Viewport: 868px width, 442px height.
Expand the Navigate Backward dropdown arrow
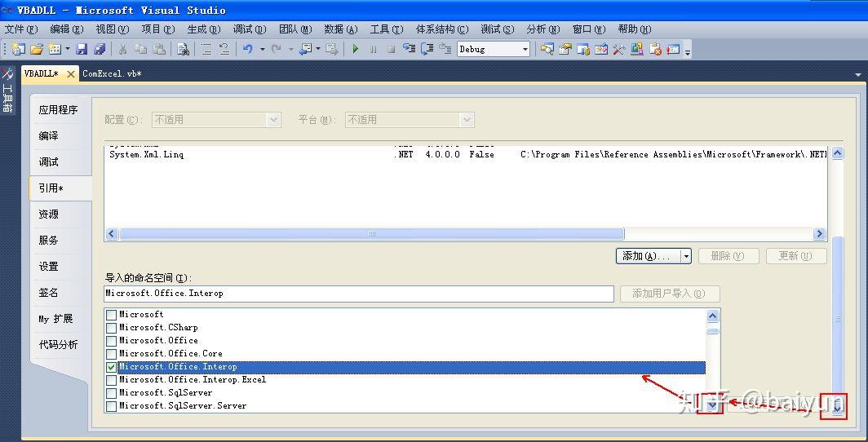coord(318,49)
